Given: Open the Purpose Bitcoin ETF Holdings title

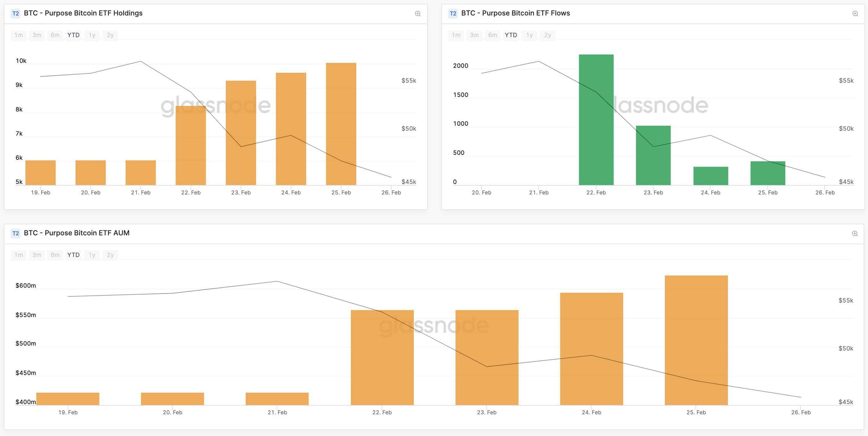Looking at the screenshot, I should [x=83, y=13].
